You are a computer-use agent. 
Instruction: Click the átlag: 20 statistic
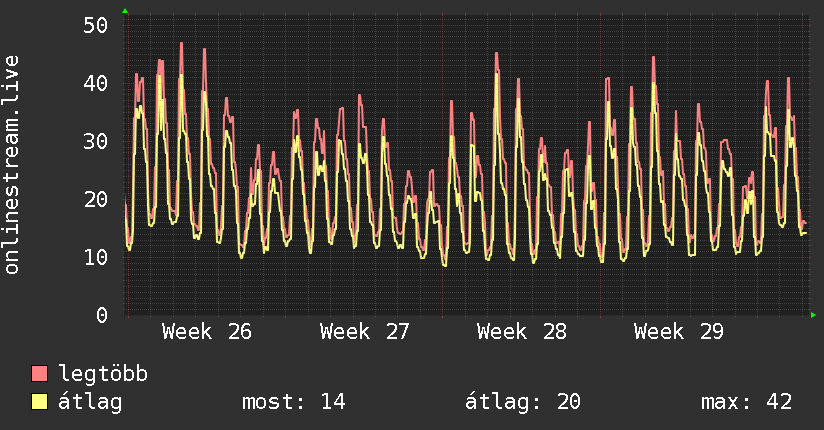tap(523, 402)
